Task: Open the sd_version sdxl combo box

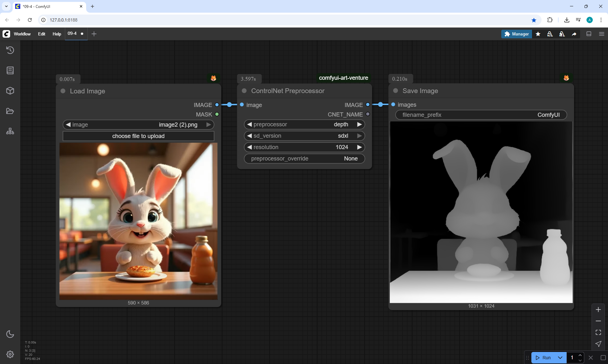Action: [304, 136]
